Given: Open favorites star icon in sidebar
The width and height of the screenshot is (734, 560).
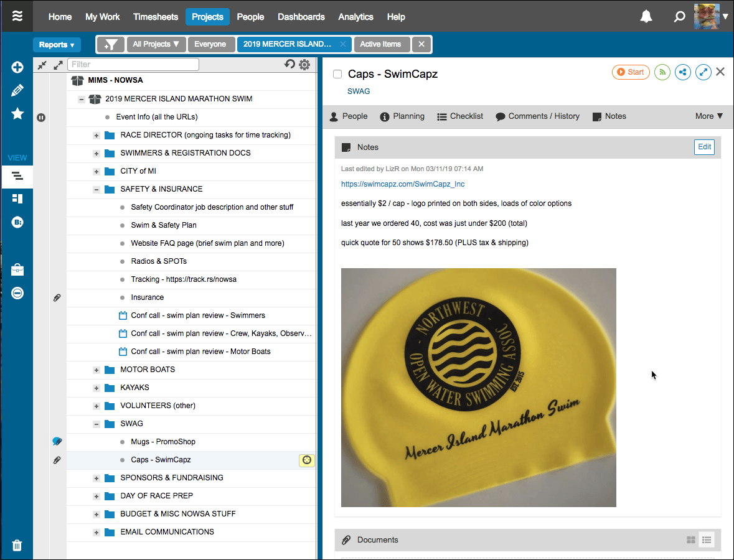Looking at the screenshot, I should [x=17, y=113].
